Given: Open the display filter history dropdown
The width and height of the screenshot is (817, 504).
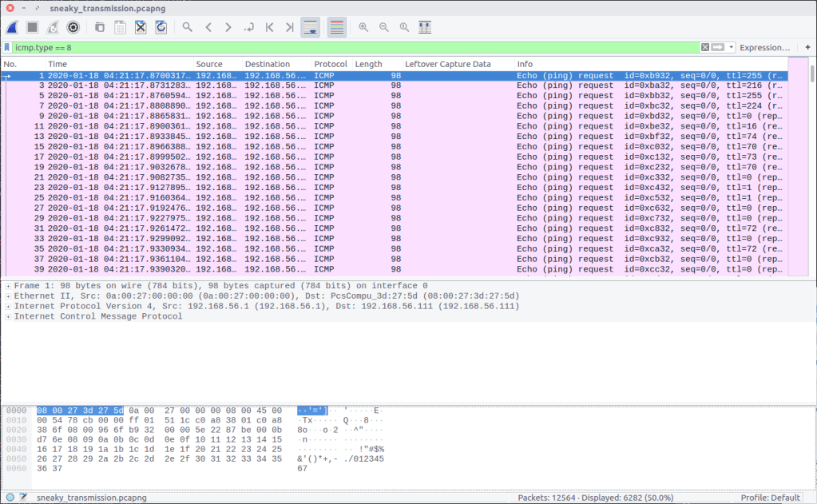Looking at the screenshot, I should [x=732, y=48].
